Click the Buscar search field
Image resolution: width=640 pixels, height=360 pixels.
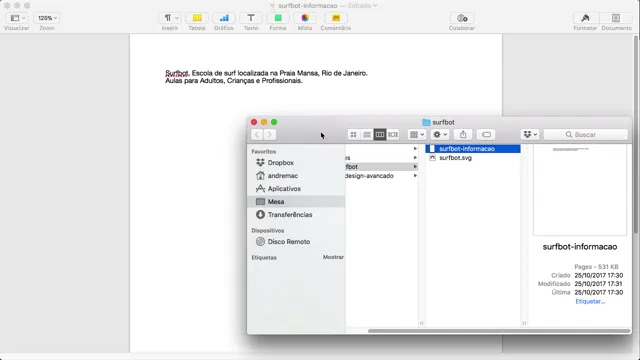(x=586, y=134)
